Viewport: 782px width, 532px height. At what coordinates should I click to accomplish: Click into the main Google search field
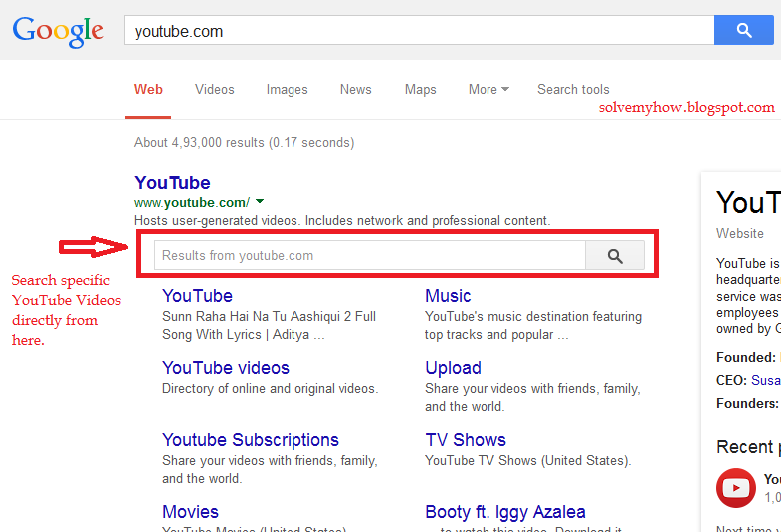[419, 30]
